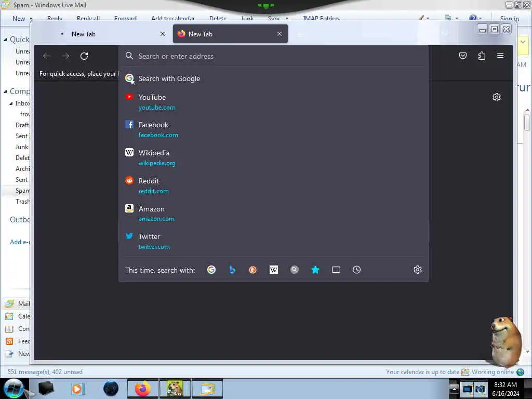Click Add e-mail account link

pyautogui.click(x=20, y=242)
